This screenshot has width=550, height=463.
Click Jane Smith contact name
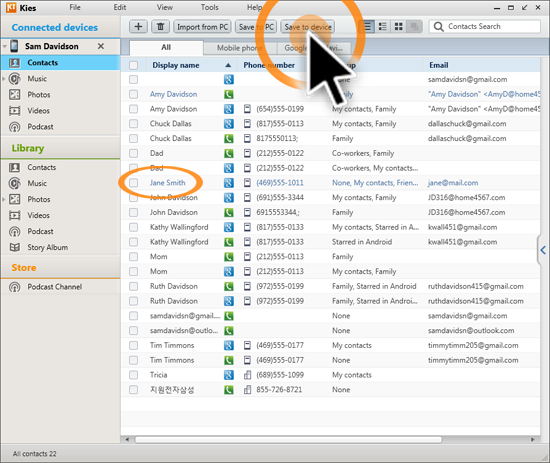point(167,183)
